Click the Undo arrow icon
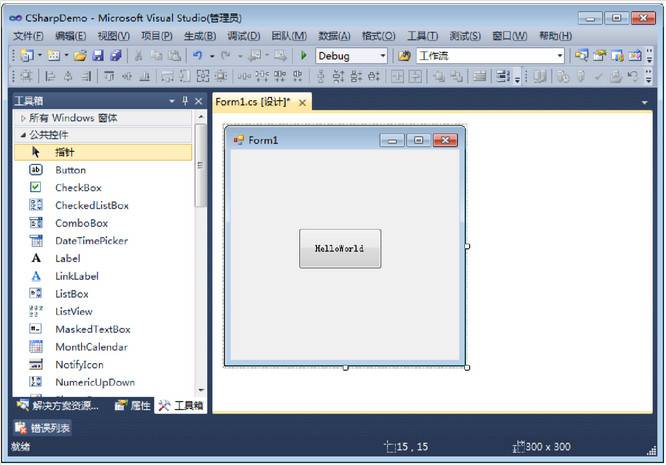Image resolution: width=666 pixels, height=465 pixels. point(198,56)
